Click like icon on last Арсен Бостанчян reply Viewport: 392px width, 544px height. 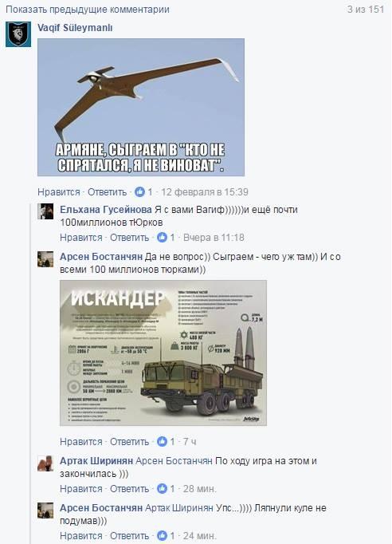point(162,535)
